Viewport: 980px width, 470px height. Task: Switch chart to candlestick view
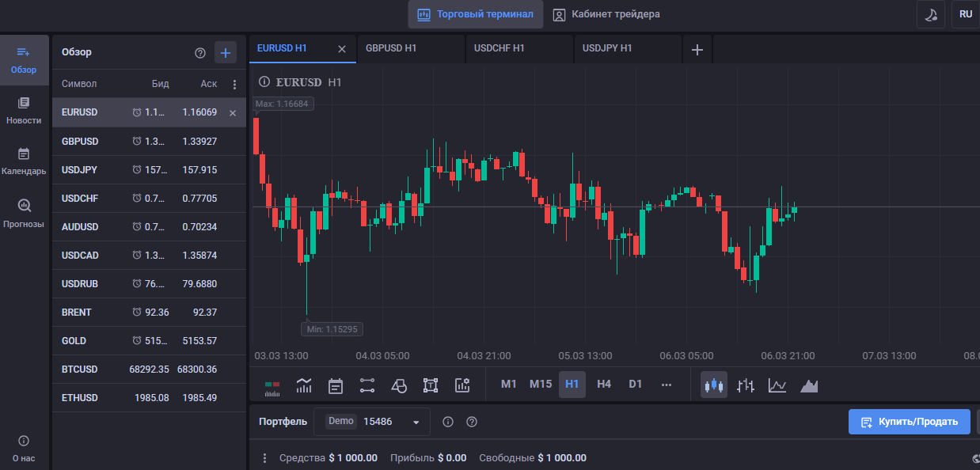coord(714,385)
